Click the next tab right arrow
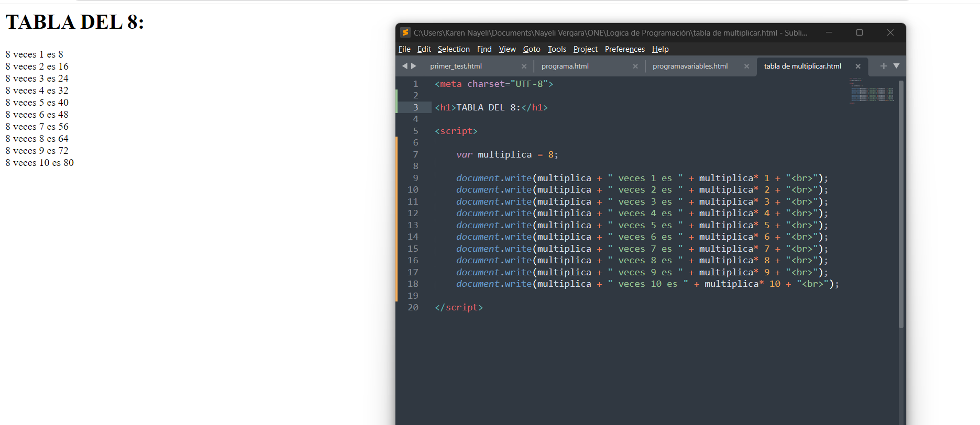The image size is (980, 425). click(x=414, y=66)
